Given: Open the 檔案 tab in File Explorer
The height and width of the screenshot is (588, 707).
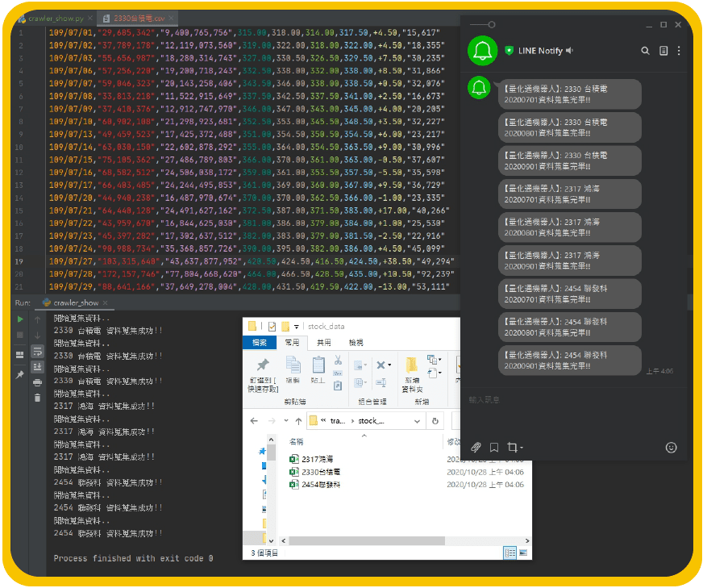Looking at the screenshot, I should (x=260, y=343).
